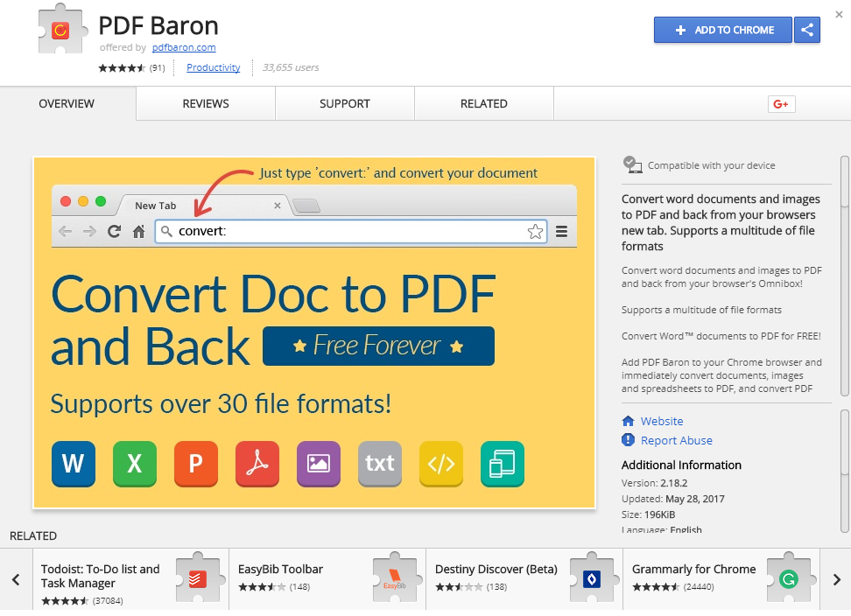Click the Convert Doc to PDF screenshot

click(314, 332)
